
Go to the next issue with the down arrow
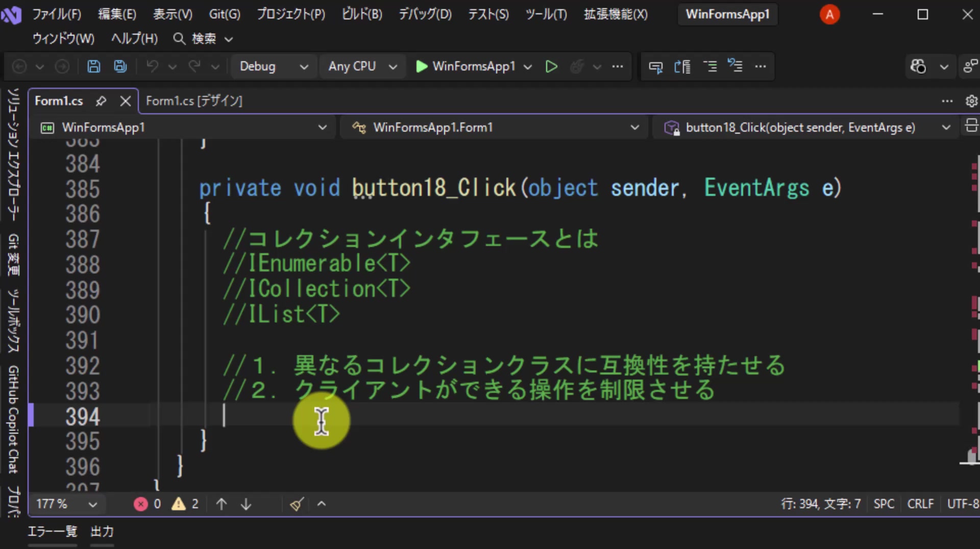pyautogui.click(x=246, y=504)
